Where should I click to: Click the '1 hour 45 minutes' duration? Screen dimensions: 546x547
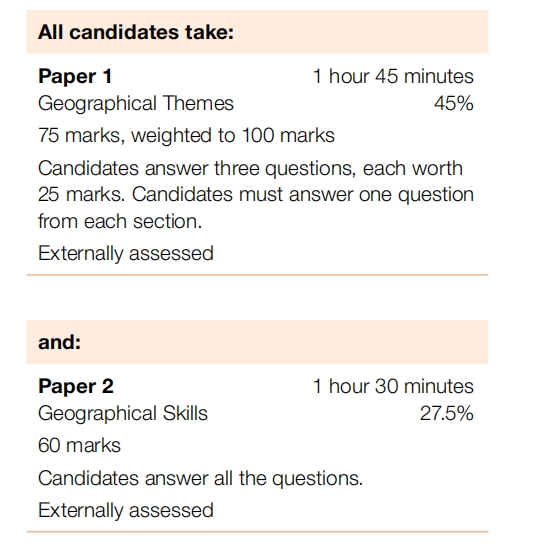click(393, 76)
